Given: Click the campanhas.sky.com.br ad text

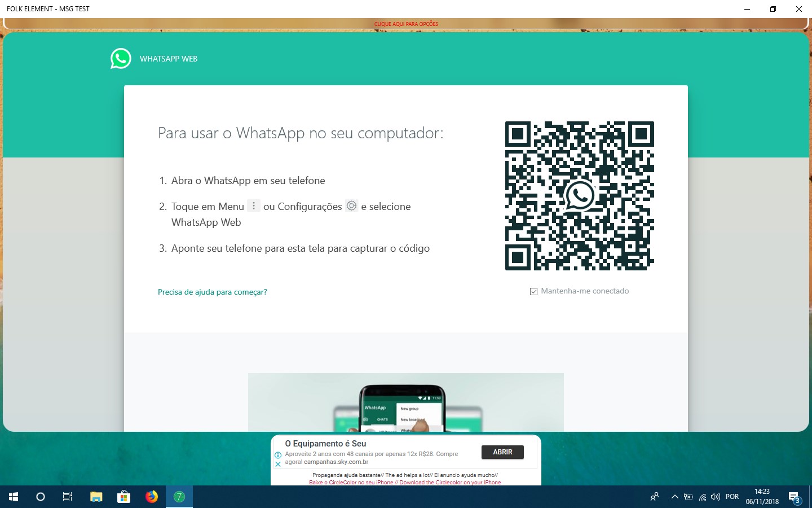Looking at the screenshot, I should click(x=336, y=462).
